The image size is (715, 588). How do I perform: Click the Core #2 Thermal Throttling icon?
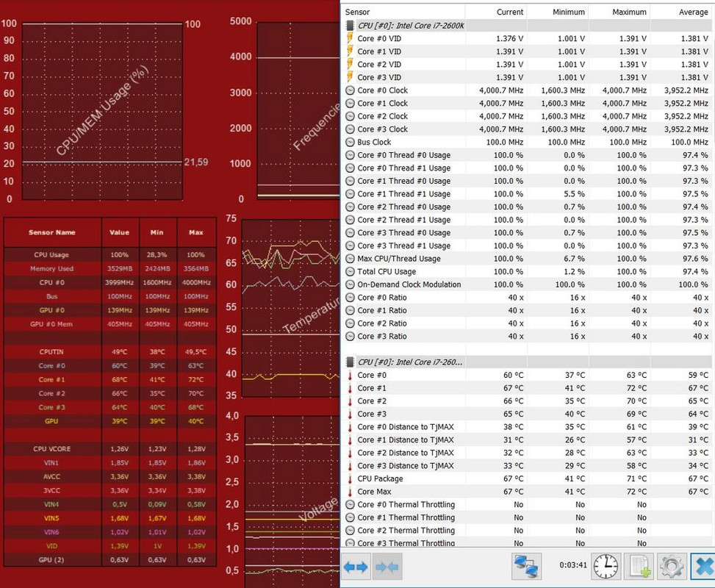tap(351, 531)
